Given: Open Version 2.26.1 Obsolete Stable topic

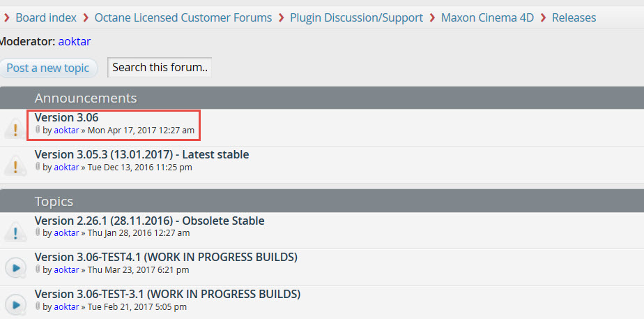Looking at the screenshot, I should (x=149, y=221).
